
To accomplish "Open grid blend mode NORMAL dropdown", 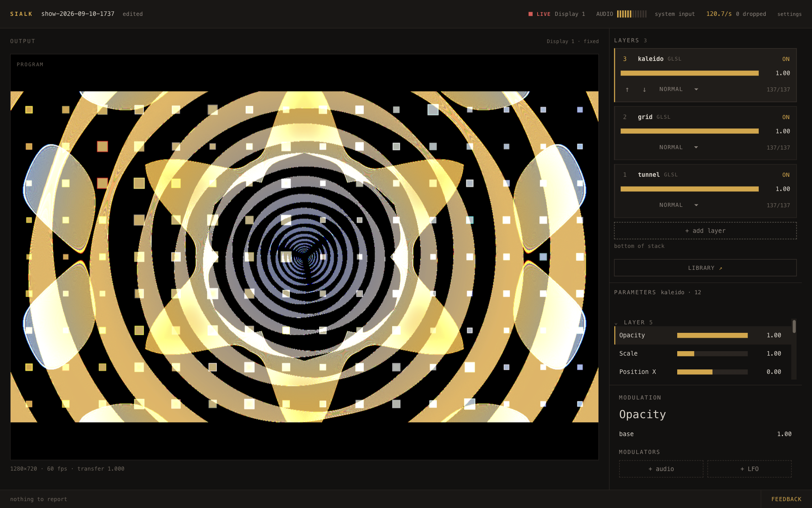I will pos(678,147).
